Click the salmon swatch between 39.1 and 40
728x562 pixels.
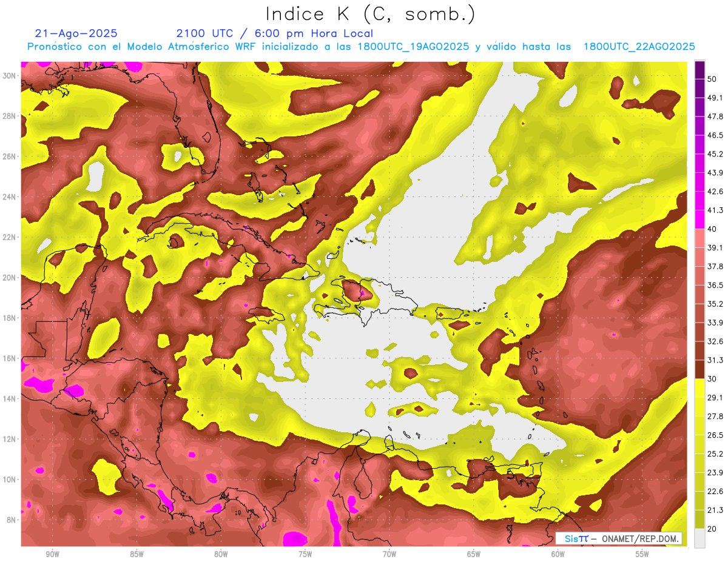click(699, 238)
